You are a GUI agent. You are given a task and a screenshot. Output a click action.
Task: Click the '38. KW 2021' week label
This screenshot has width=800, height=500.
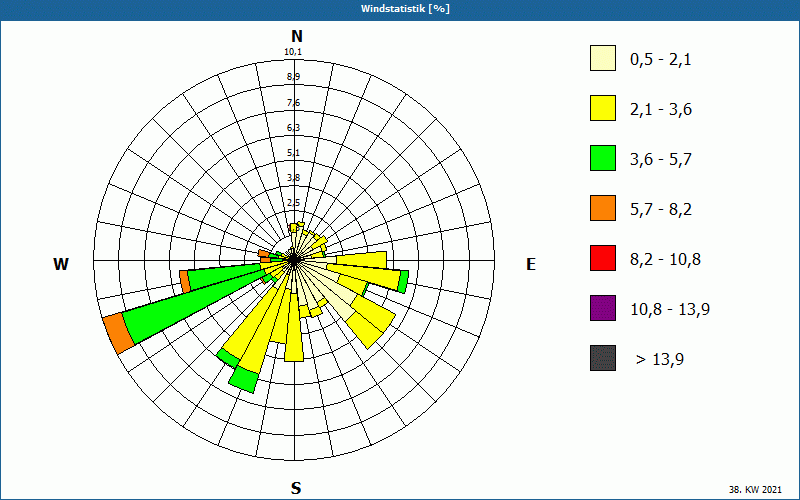755,489
